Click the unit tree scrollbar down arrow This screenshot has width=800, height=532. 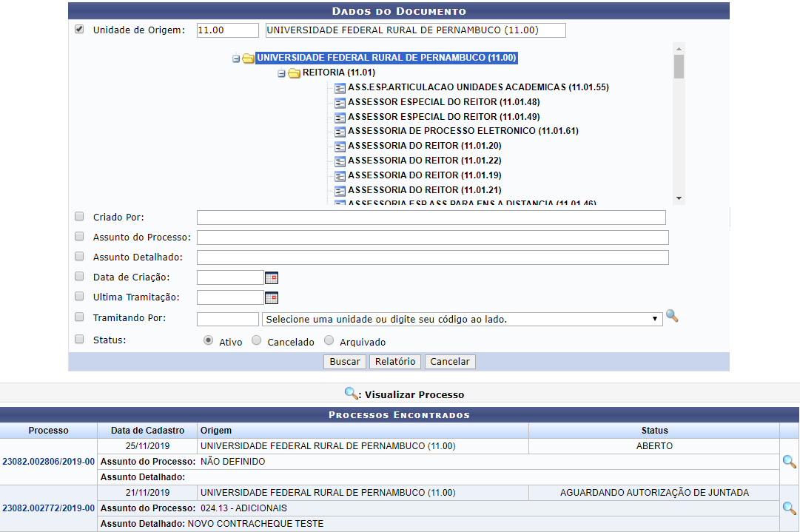[x=679, y=198]
